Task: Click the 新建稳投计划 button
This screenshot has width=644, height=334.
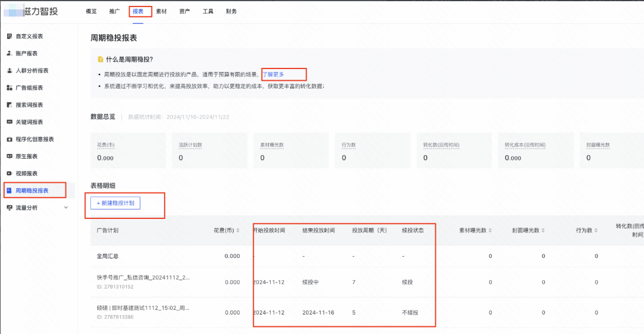Action: coord(116,203)
